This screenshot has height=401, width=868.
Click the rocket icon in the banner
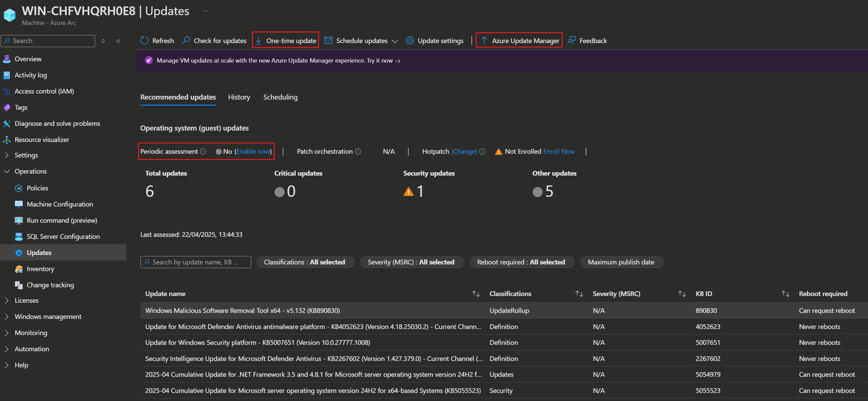[149, 61]
